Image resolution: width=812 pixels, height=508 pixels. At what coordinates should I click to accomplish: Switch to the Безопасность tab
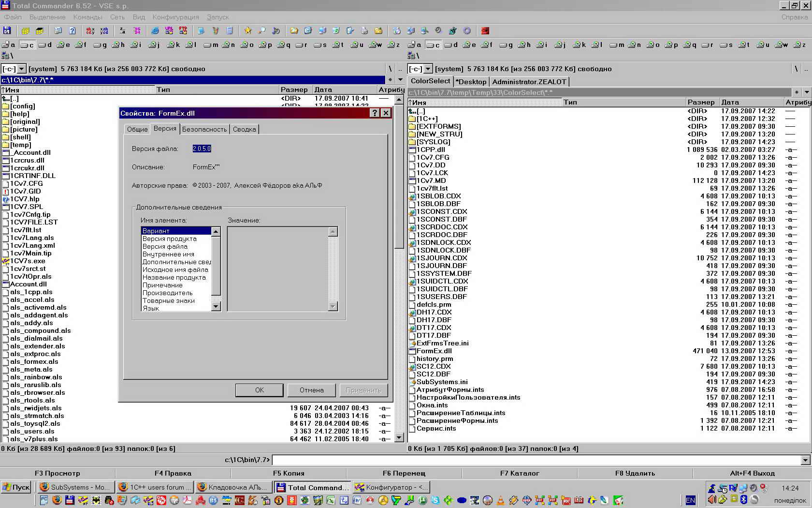click(204, 129)
